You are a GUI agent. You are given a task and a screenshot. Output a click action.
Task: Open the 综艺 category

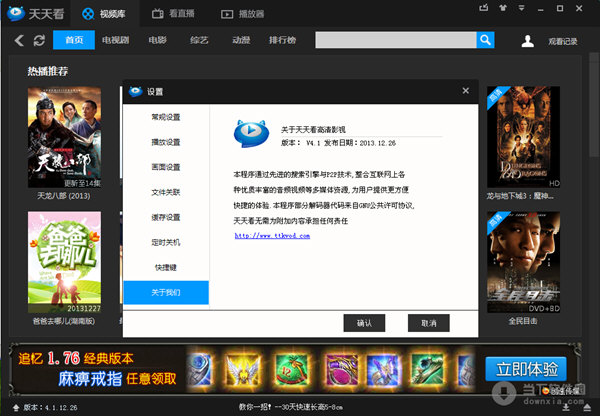pos(199,40)
